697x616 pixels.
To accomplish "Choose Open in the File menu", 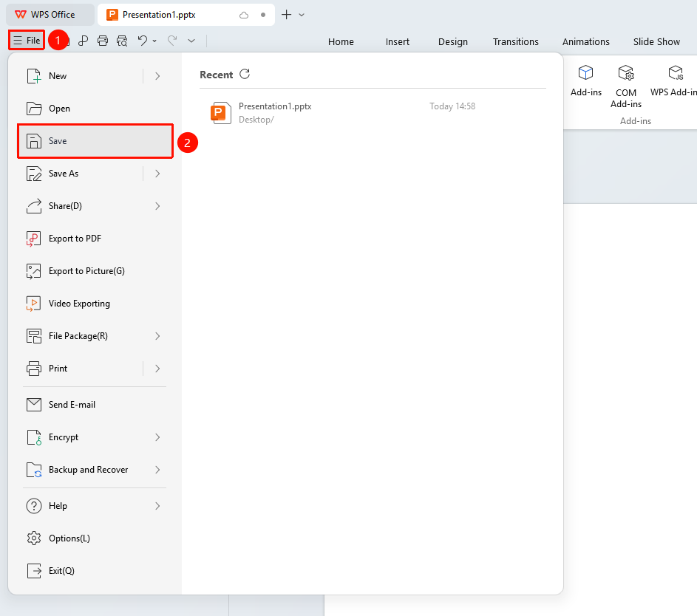I will click(x=95, y=109).
